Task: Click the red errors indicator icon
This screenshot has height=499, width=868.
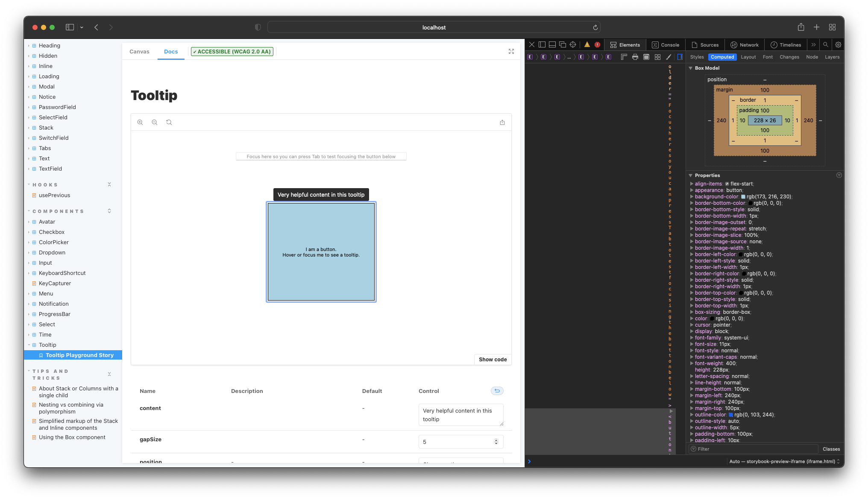Action: [x=597, y=45]
